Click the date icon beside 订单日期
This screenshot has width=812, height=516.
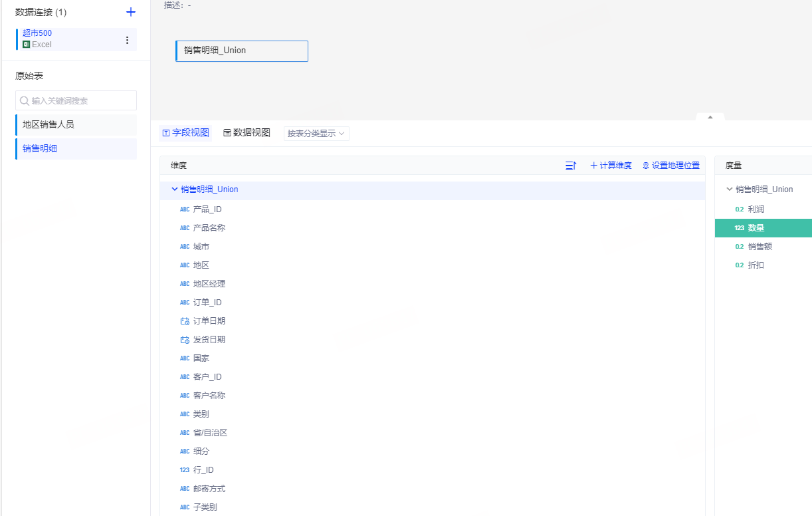(184, 321)
